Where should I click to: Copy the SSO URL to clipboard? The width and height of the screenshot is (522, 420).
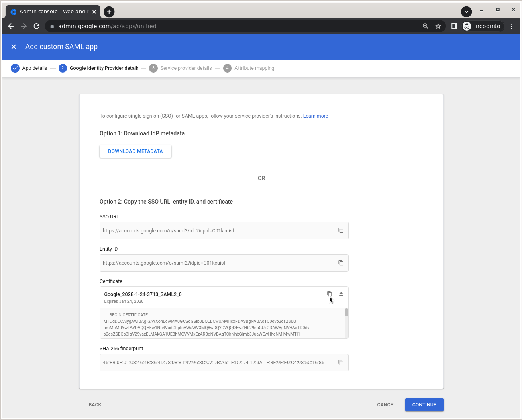pos(341,230)
